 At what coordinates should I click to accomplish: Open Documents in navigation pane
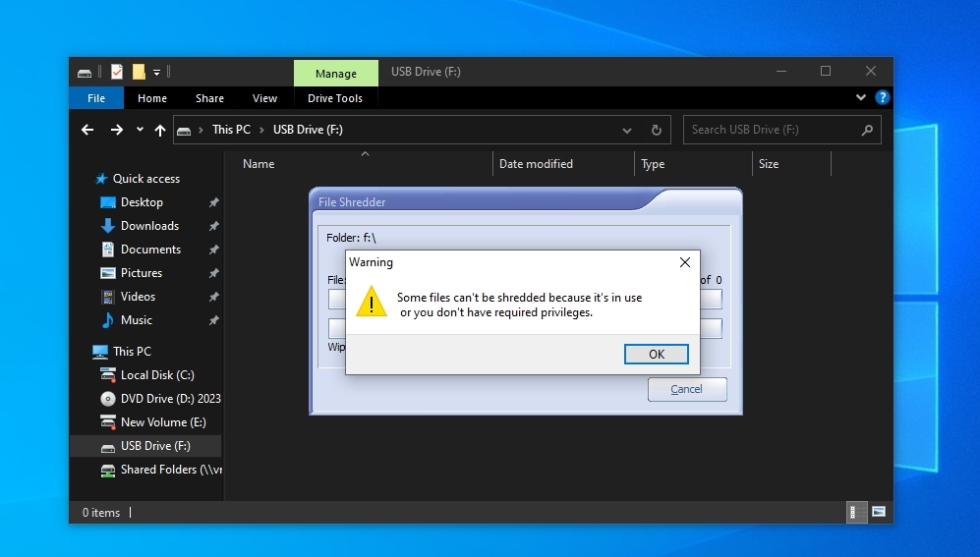[x=150, y=250]
